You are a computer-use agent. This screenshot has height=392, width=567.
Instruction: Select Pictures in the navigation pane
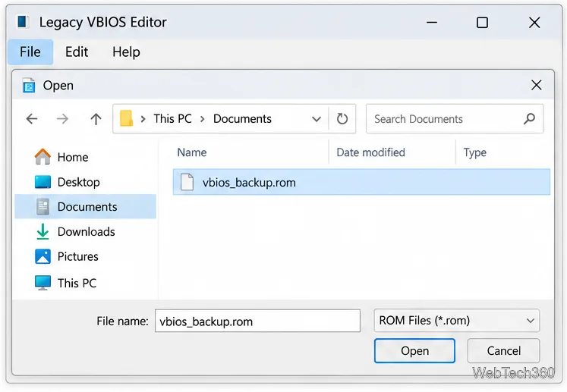pos(85,256)
